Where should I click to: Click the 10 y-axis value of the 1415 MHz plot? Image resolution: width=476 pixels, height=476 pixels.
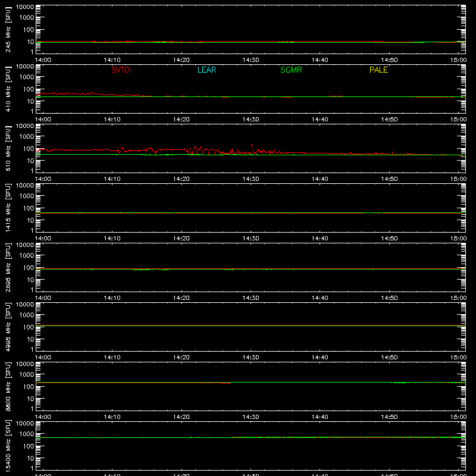click(30, 220)
